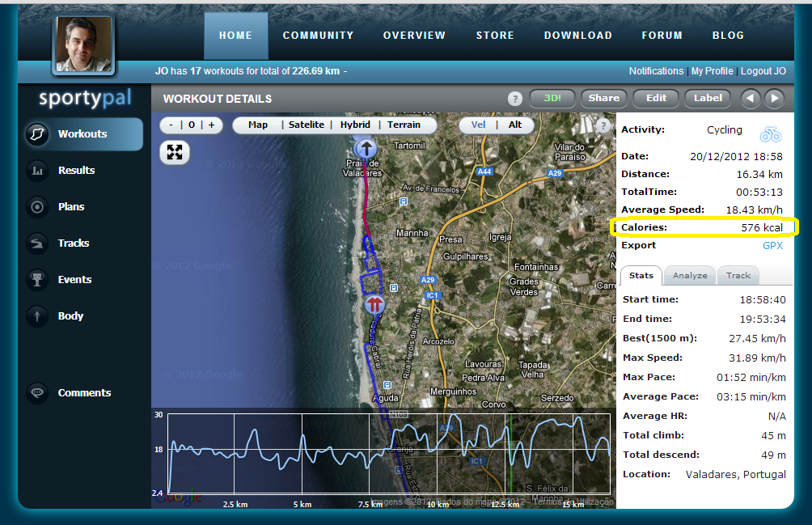Click the Label button
The image size is (812, 525).
(708, 99)
